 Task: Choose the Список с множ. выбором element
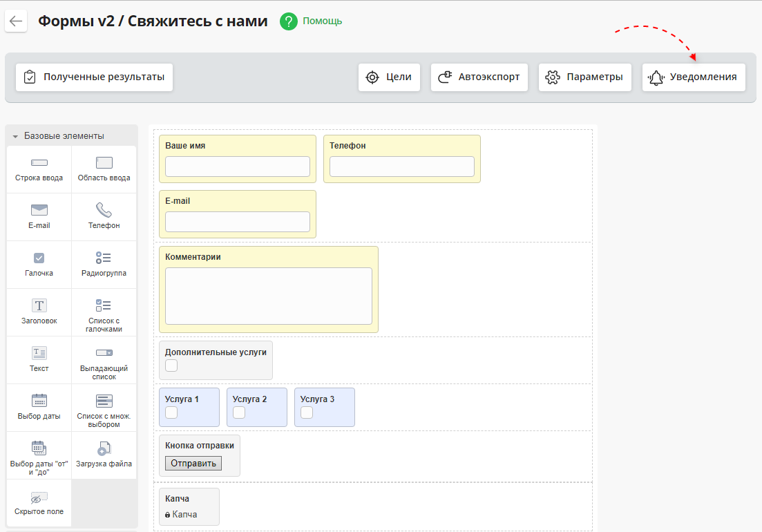click(104, 401)
